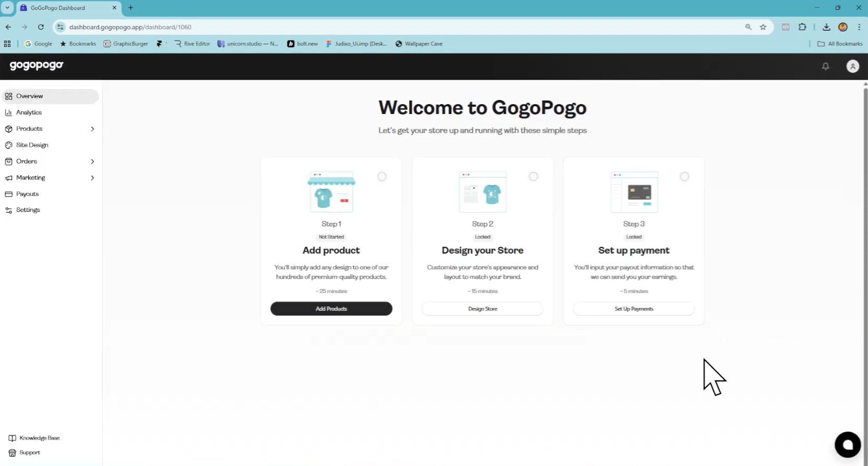Reload the dashboard page
Screen dimensions: 868x466
point(41,27)
